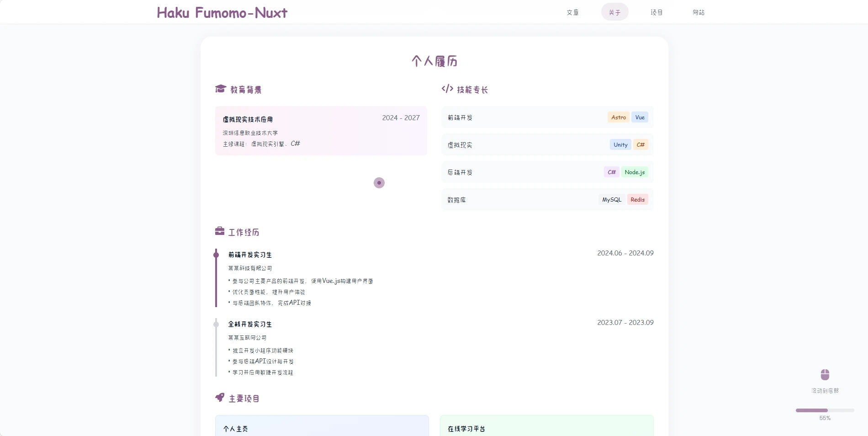Select the Vue skill tag
Viewport: 868px width, 436px height.
coord(640,117)
